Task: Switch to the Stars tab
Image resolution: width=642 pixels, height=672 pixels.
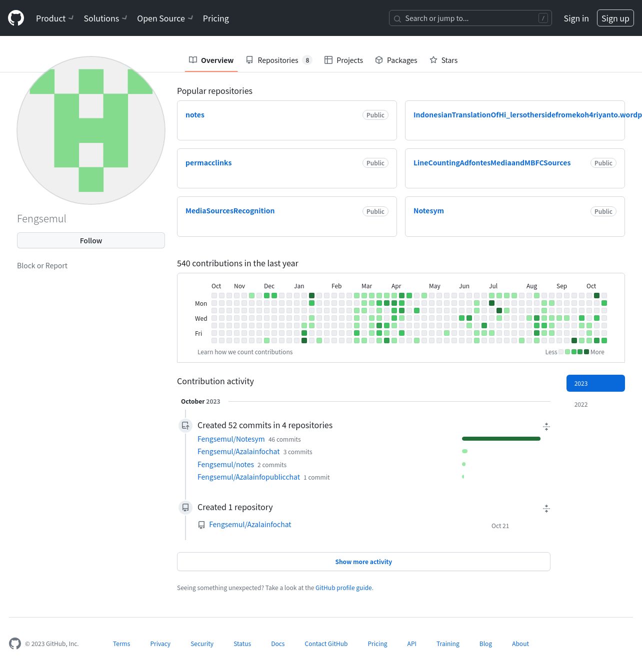Action: click(x=443, y=60)
